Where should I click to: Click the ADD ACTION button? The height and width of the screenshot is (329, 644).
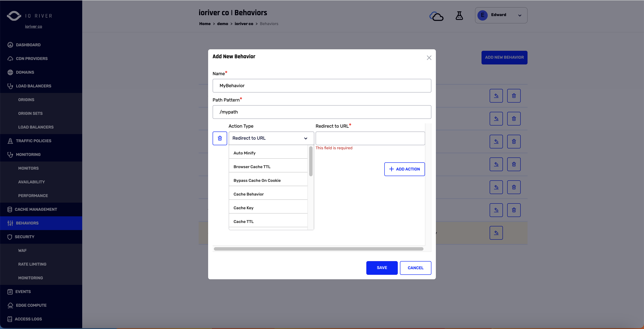click(404, 169)
